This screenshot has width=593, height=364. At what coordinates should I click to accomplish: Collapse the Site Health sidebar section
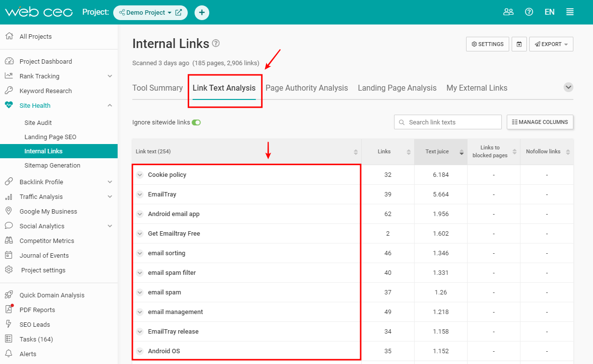point(110,105)
